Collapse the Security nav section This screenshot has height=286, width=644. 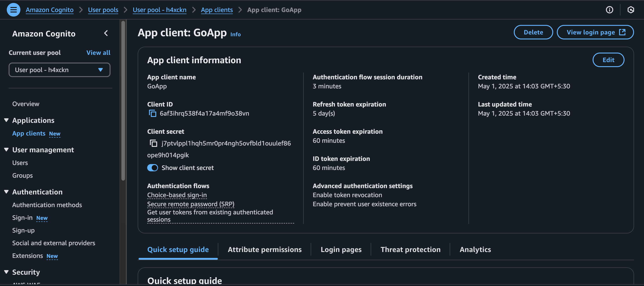[7, 272]
